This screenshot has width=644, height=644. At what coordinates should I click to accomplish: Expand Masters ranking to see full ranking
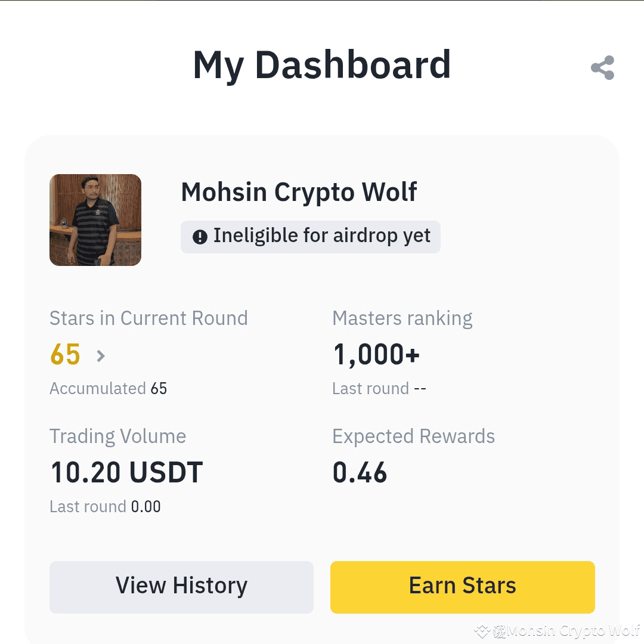click(402, 318)
